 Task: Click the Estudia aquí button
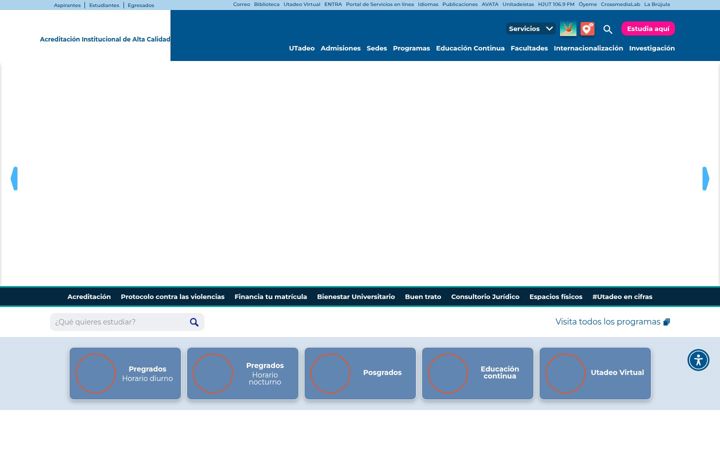[648, 29]
